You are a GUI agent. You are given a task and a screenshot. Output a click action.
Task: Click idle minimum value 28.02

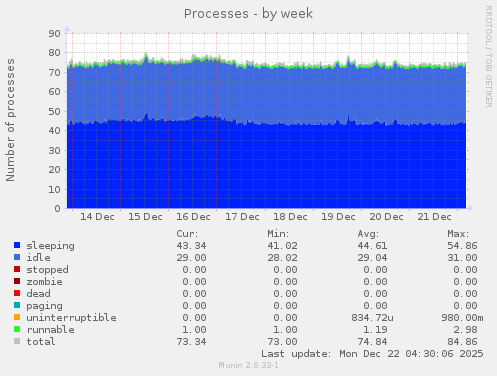coord(282,258)
